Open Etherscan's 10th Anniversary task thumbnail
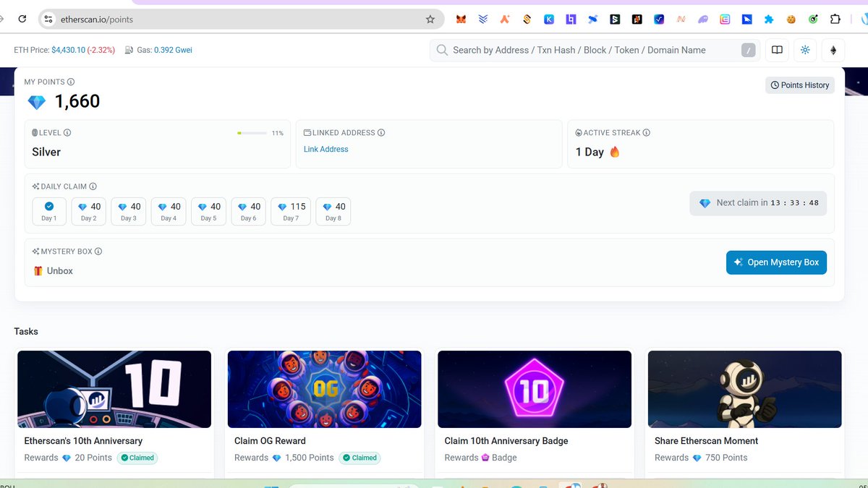This screenshot has width=868, height=488. 114,389
